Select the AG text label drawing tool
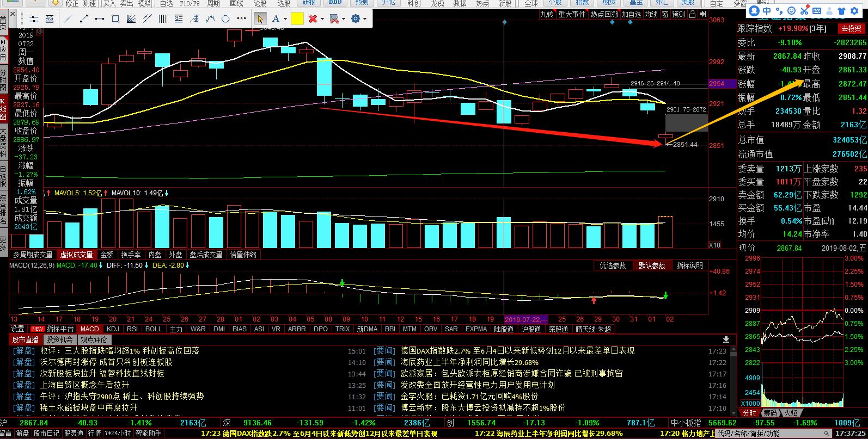Screen dimensions: 868x439 [50, 18]
